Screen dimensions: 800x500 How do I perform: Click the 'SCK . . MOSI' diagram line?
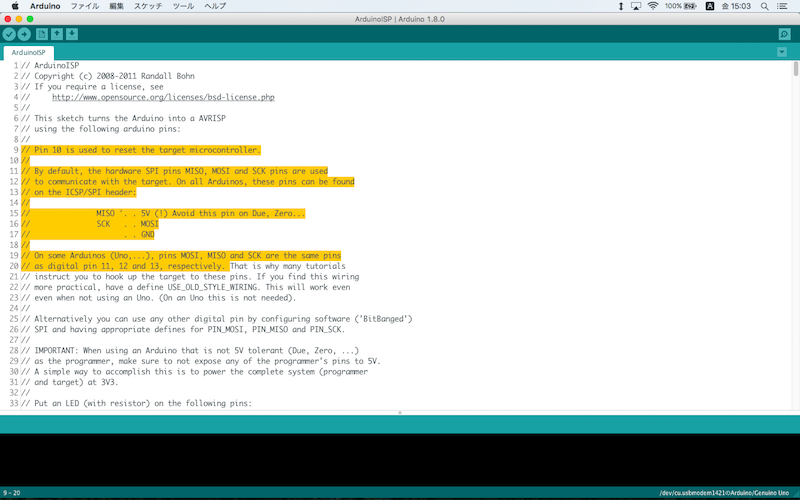coord(90,224)
